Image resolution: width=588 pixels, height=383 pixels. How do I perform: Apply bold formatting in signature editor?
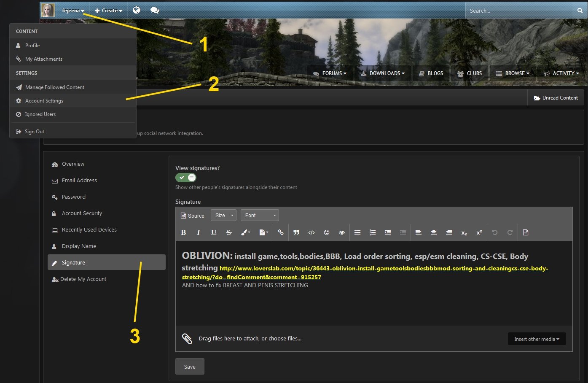(183, 232)
